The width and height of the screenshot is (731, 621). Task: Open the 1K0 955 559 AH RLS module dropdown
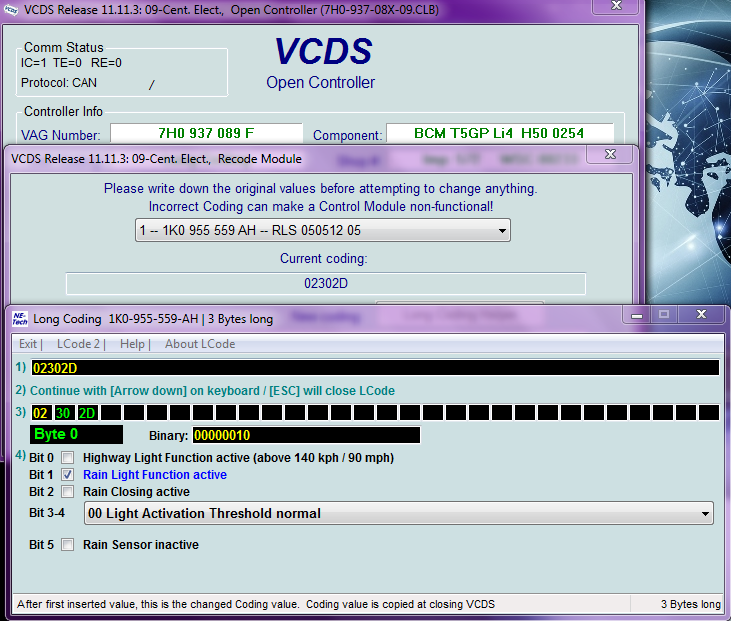[x=323, y=230]
